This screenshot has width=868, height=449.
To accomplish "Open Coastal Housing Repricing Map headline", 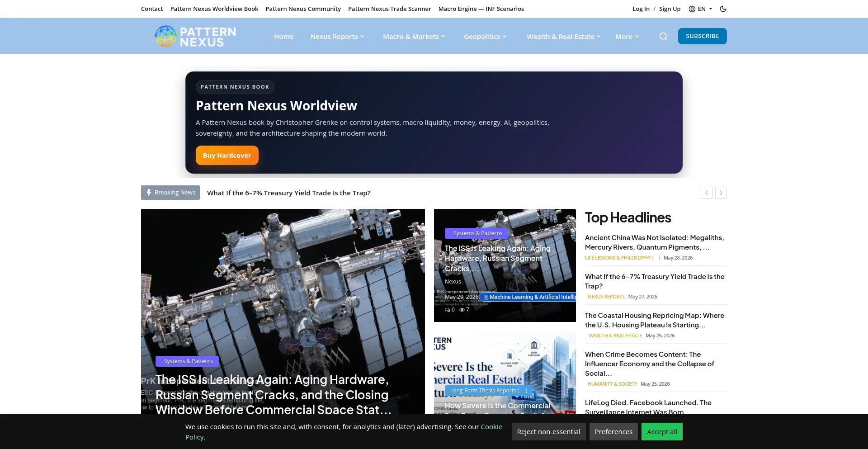I will [655, 320].
